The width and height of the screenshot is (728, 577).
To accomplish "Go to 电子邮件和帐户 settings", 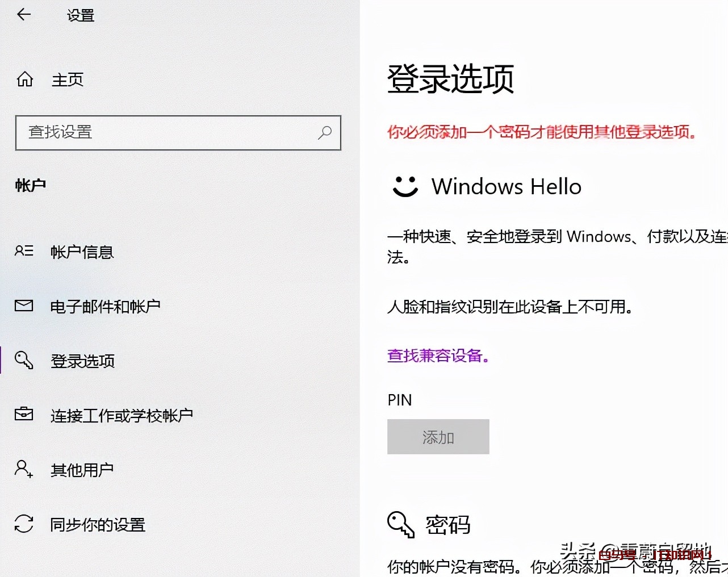I will (x=105, y=307).
